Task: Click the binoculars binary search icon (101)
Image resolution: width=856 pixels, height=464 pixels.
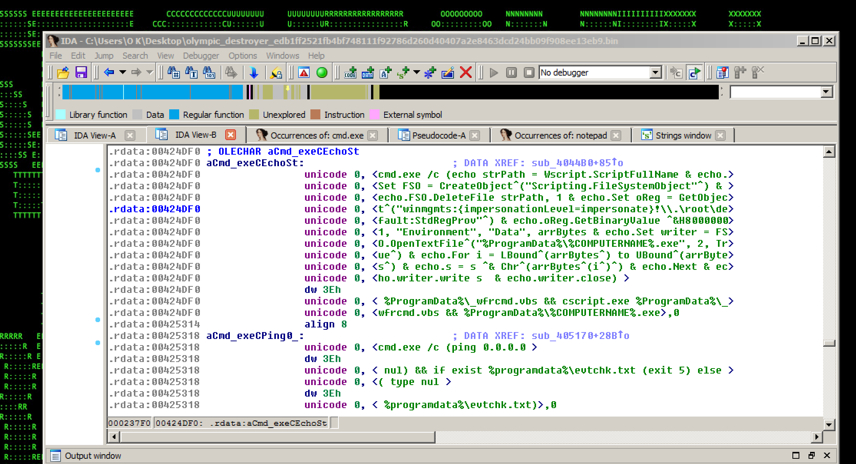Action: pos(209,73)
